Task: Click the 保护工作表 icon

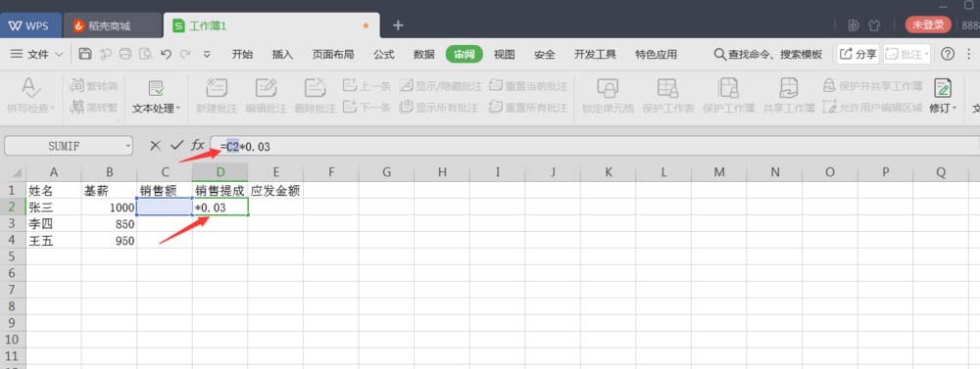Action: (x=668, y=87)
